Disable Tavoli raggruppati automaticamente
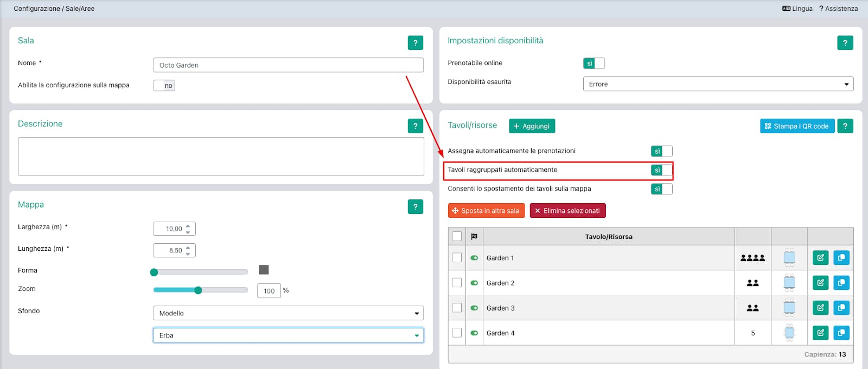This screenshot has width=868, height=369. tap(661, 170)
